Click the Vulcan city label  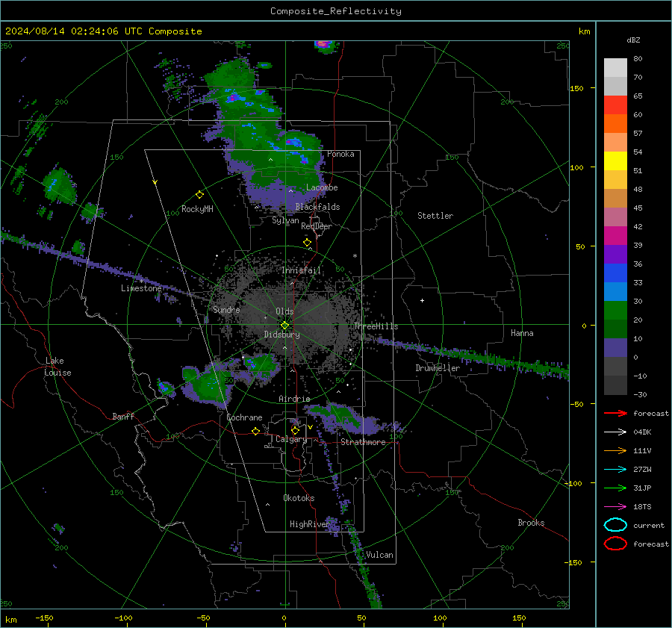[379, 555]
